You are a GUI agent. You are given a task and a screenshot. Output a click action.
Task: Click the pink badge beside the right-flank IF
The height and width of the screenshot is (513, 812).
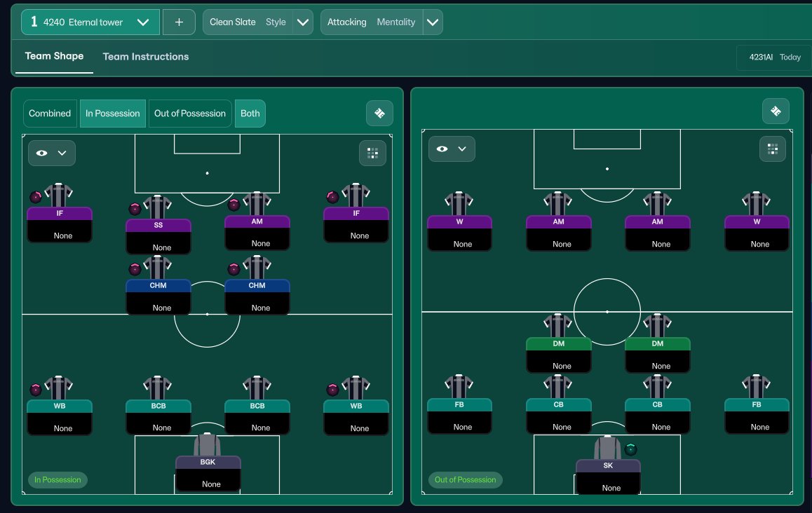[332, 197]
